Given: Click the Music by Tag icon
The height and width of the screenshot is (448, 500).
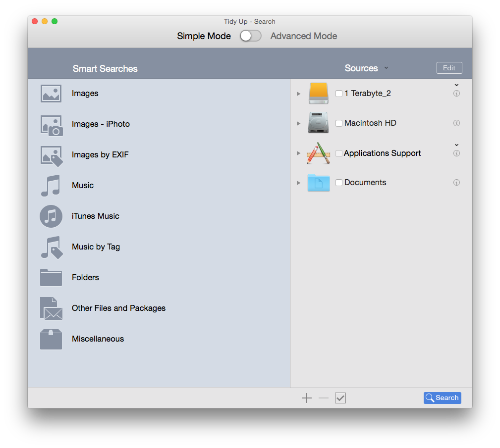Looking at the screenshot, I should point(51,247).
